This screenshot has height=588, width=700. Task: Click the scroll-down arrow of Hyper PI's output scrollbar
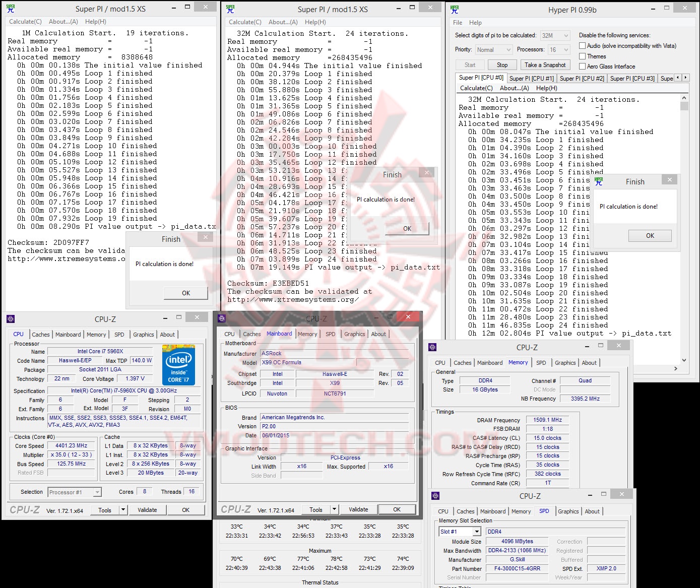tap(684, 360)
